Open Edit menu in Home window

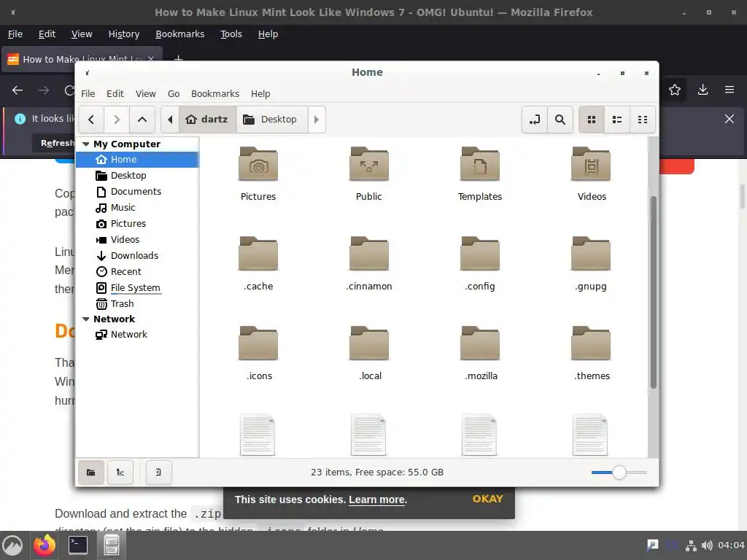pos(115,94)
